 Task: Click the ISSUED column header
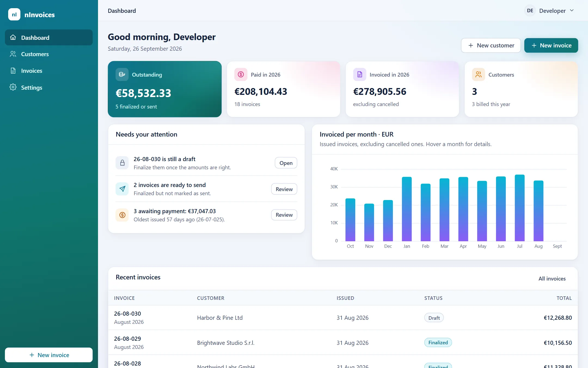pyautogui.click(x=345, y=298)
